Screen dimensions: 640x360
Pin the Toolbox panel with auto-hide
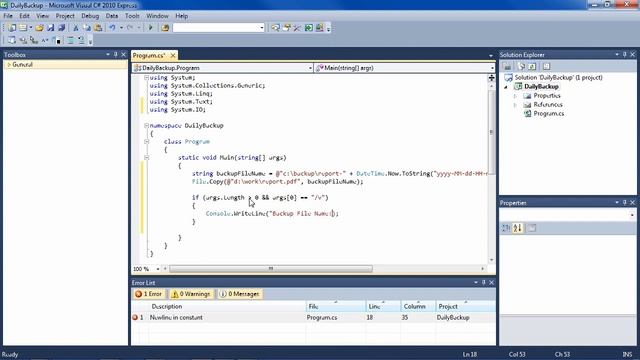pos(116,54)
